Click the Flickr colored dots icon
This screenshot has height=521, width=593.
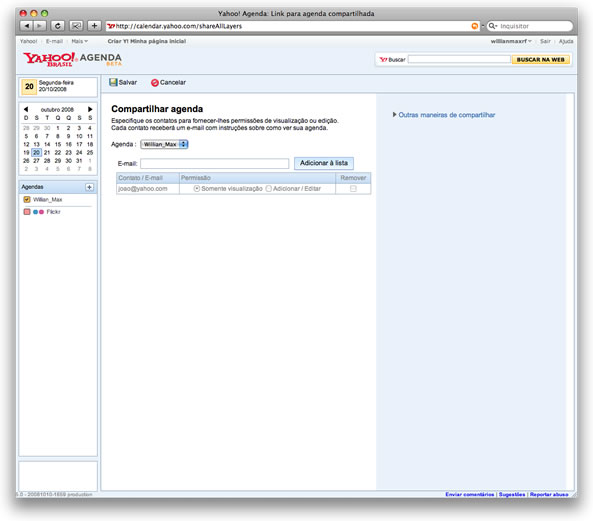(39, 212)
